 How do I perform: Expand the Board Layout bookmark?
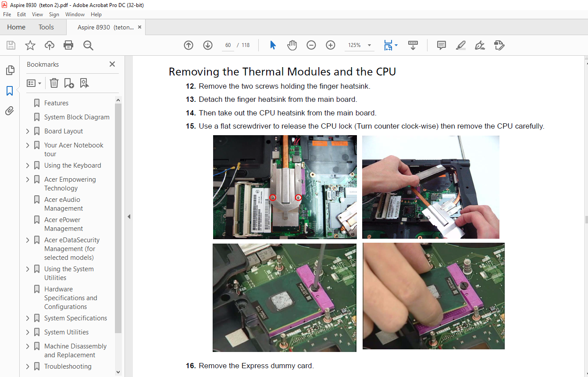tap(28, 131)
